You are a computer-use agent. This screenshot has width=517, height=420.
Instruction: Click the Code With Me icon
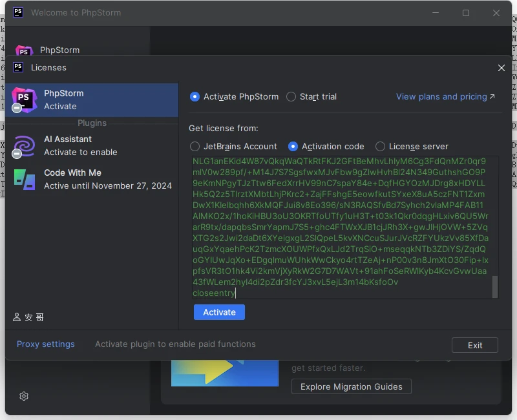click(25, 180)
